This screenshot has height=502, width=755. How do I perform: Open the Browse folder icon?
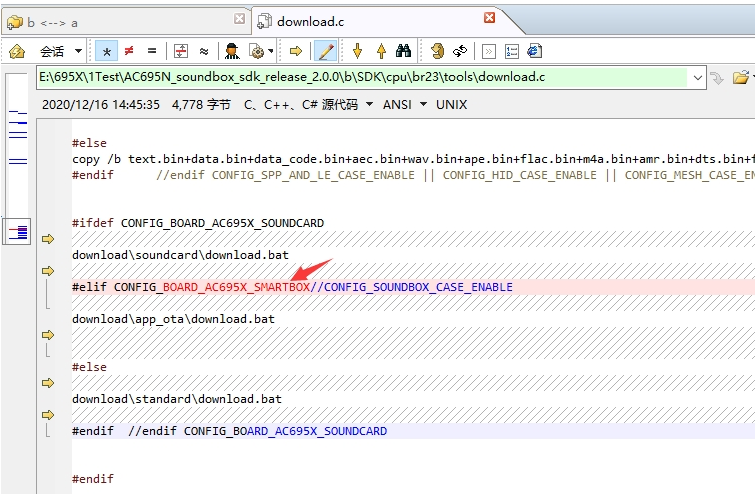[x=741, y=77]
